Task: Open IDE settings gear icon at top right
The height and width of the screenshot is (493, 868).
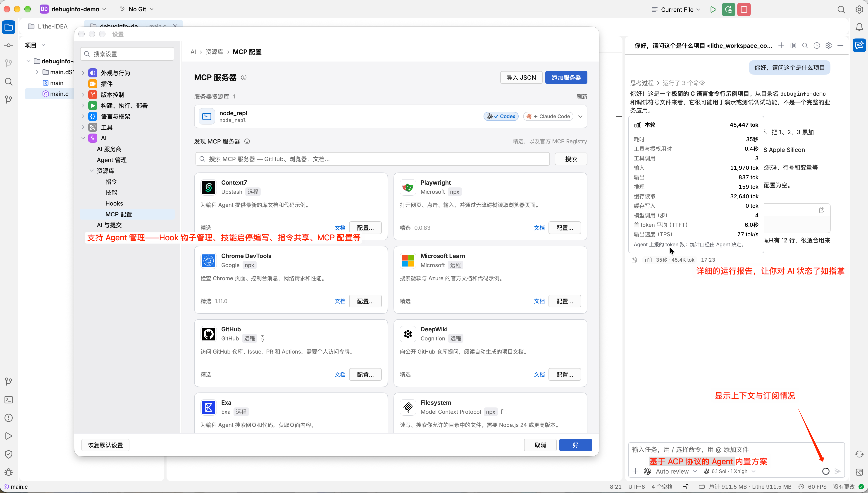Action: point(859,10)
